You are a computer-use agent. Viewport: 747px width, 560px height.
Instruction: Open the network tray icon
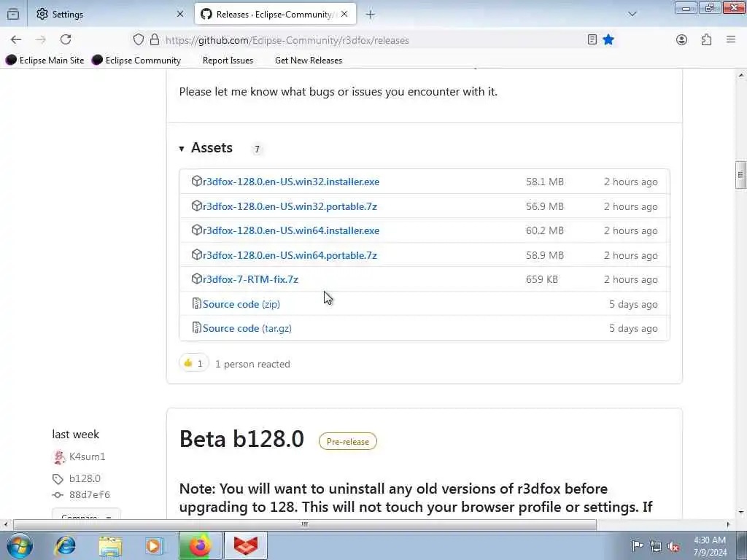656,546
